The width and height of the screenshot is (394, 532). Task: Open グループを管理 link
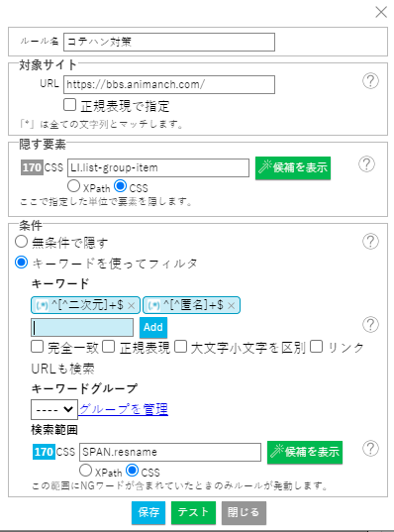[124, 409]
